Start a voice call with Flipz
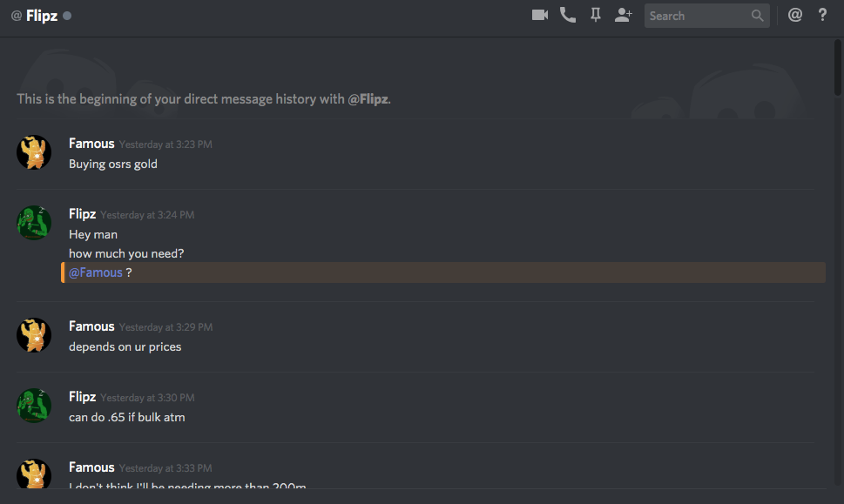Screen dimensions: 844x504 coord(568,15)
